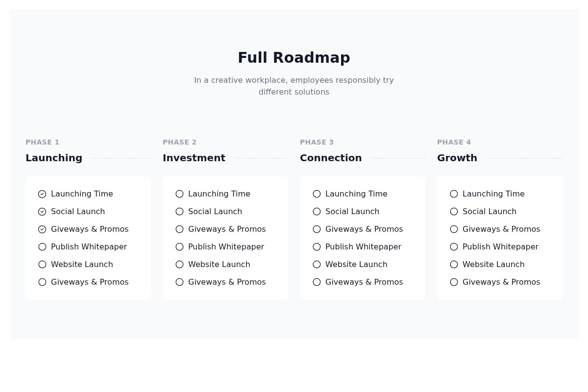
Task: Click the Growth phase heading
Action: click(x=457, y=158)
